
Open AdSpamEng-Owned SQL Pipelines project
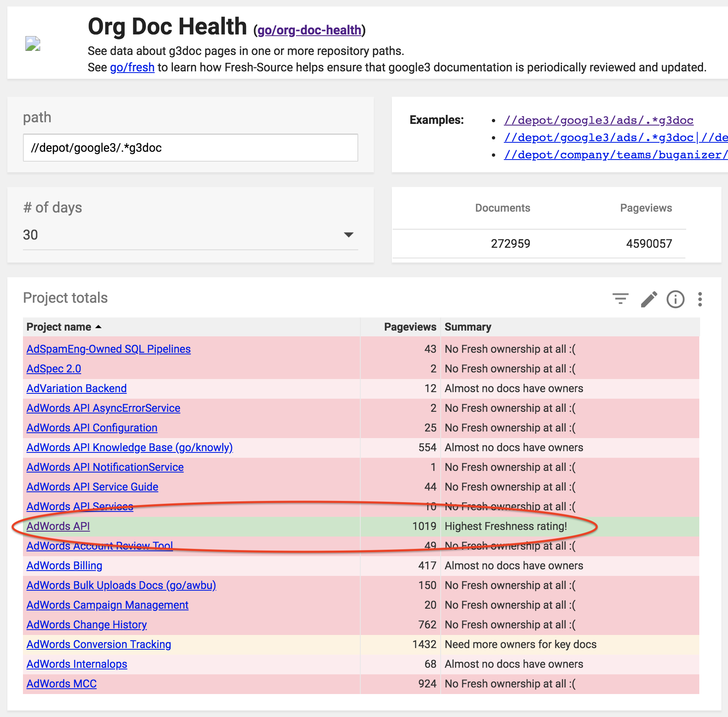[109, 349]
